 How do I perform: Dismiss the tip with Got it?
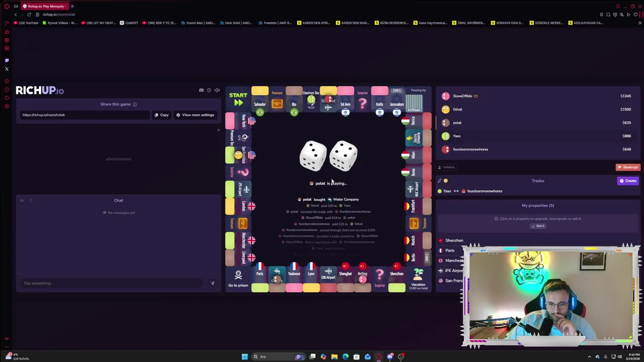[538, 226]
